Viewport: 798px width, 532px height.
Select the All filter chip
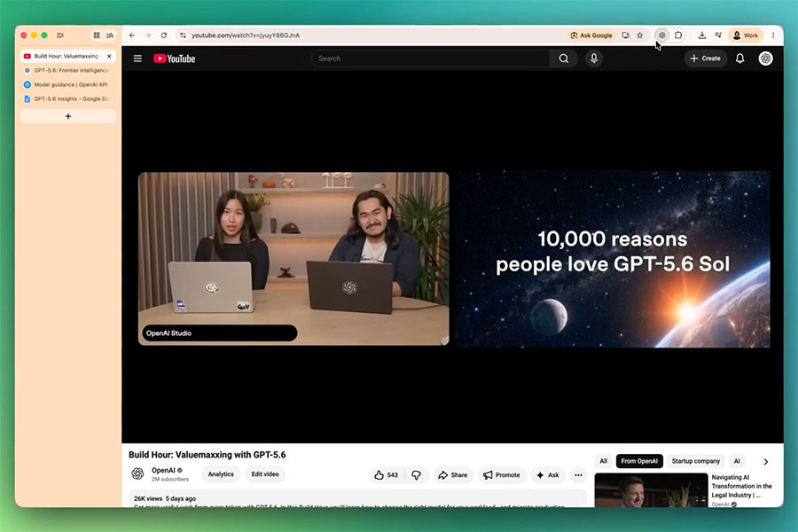click(603, 461)
